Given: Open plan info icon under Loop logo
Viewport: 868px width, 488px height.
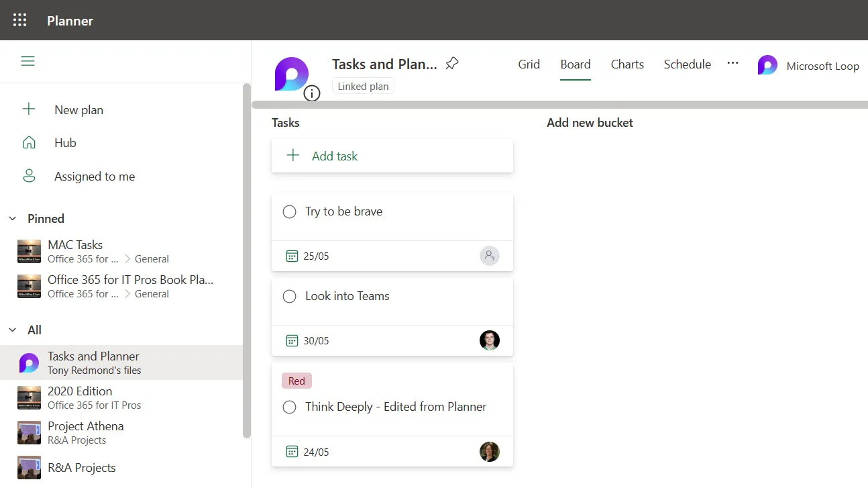Looking at the screenshot, I should 311,93.
